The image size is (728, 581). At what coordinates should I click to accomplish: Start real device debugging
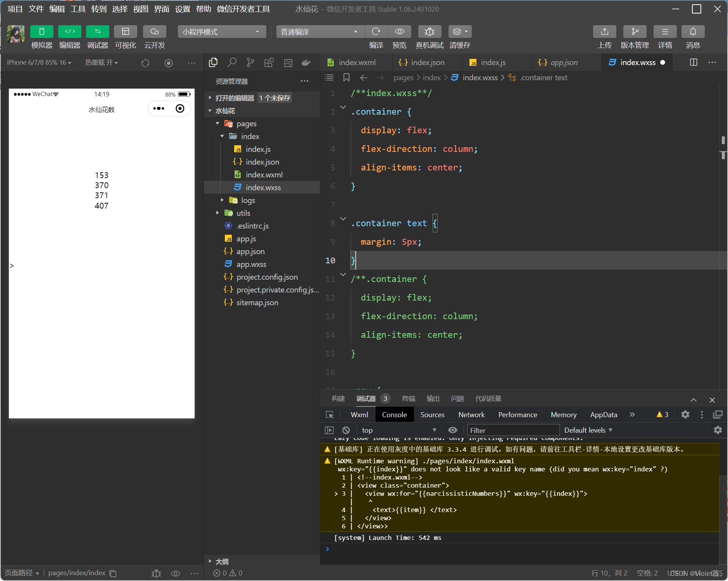tap(430, 31)
